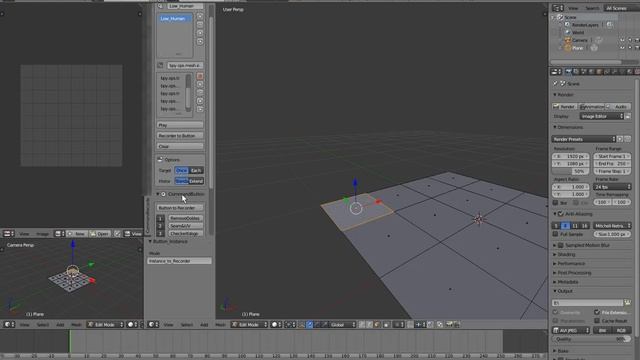Viewport: 640px width, 360px height.
Task: Collapse the CommandButton panel
Action: click(x=158, y=194)
